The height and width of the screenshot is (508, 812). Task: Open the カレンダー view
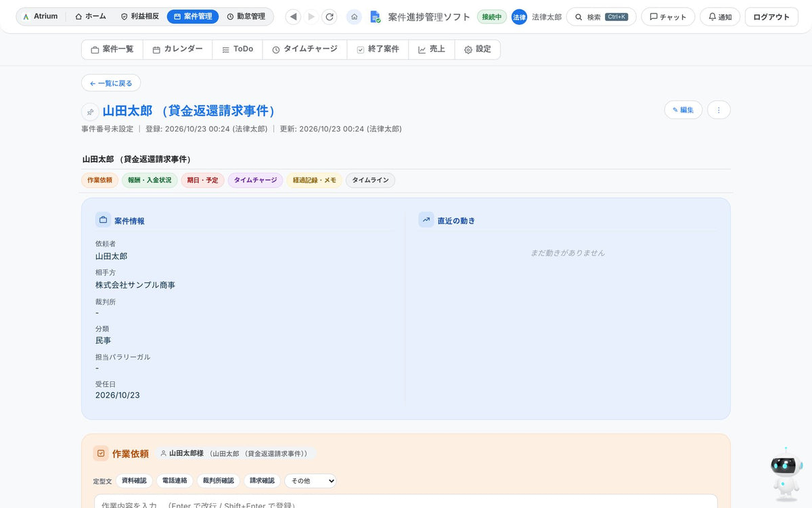(177, 49)
